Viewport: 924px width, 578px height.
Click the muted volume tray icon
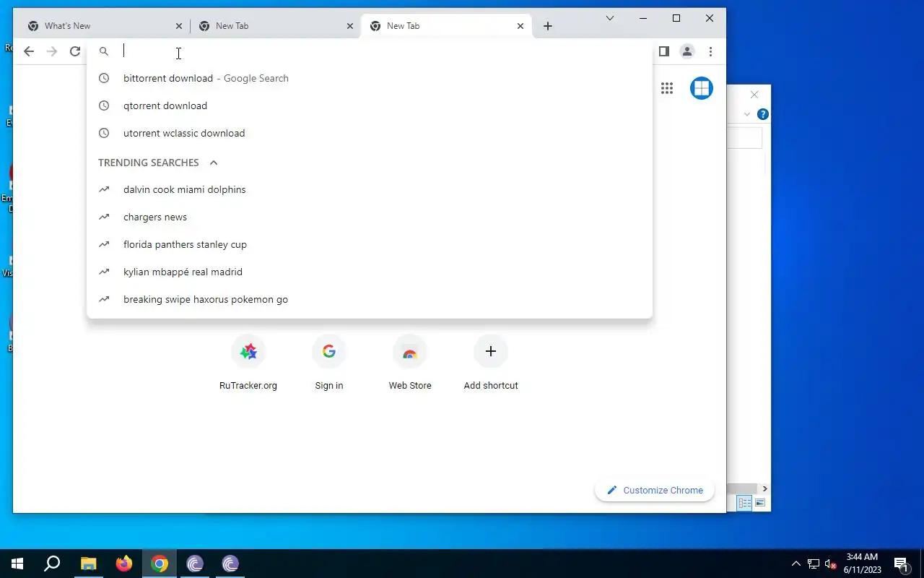point(830,564)
